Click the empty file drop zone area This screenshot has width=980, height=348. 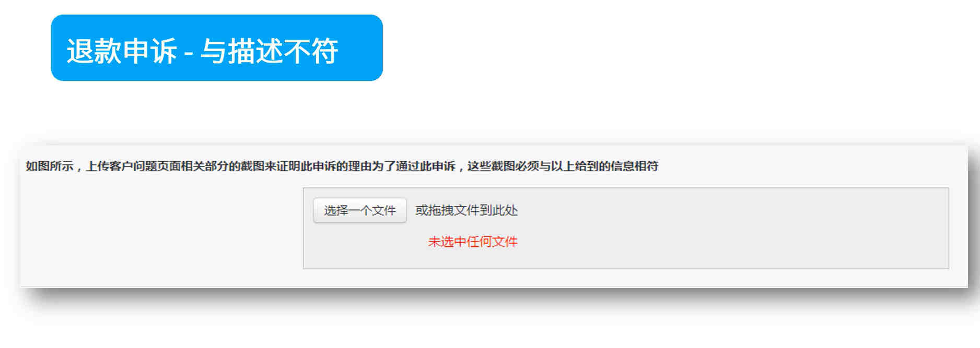626,228
